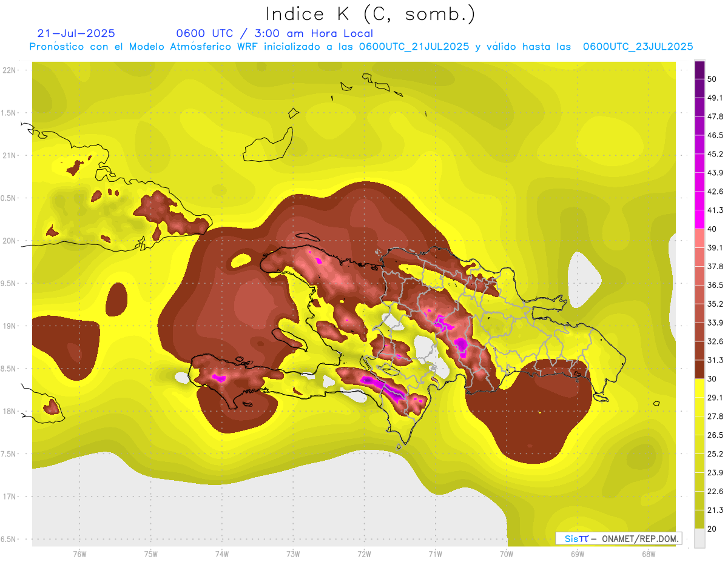Screen dimensions: 728x562
Task: Click legend value '33.9'
Action: [715, 323]
